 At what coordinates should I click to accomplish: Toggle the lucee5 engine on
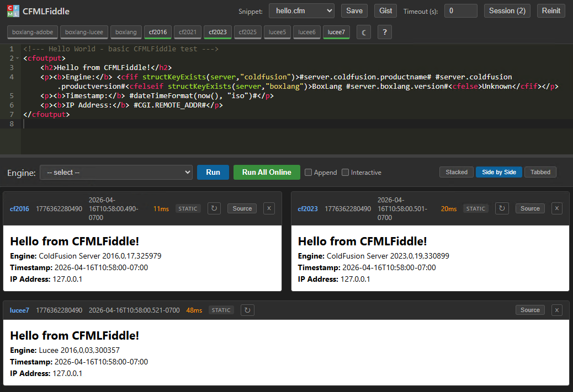(277, 32)
